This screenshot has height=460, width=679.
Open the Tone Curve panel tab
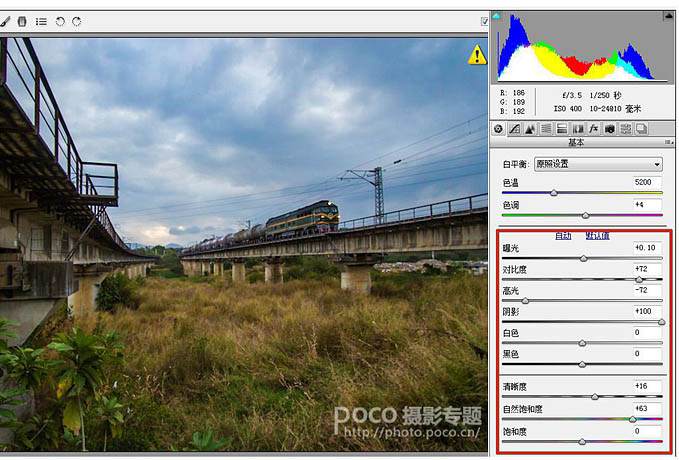(x=514, y=129)
